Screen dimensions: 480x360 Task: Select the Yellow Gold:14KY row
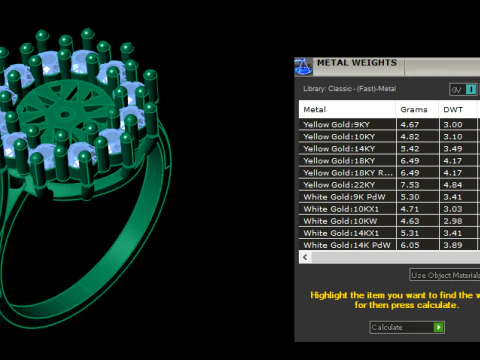(x=389, y=149)
